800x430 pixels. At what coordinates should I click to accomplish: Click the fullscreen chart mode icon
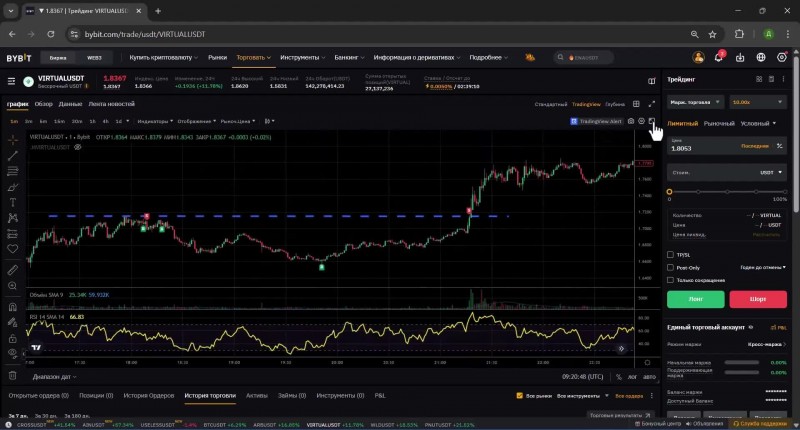[652, 121]
